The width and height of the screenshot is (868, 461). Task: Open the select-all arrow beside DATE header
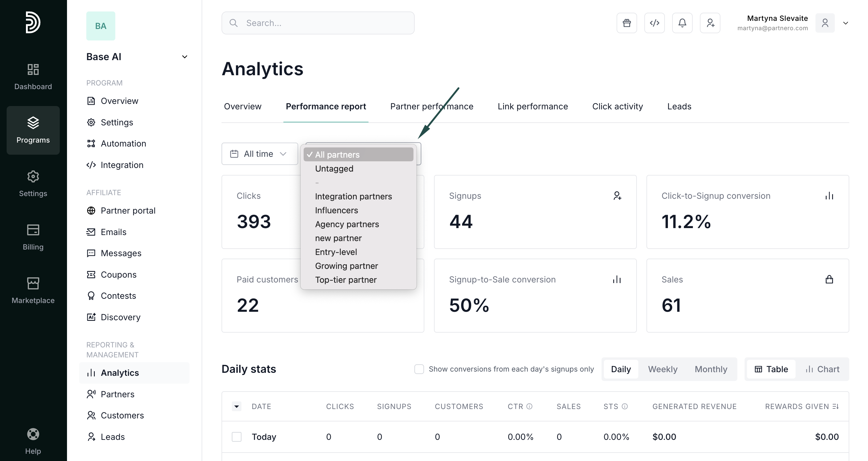coord(237,406)
